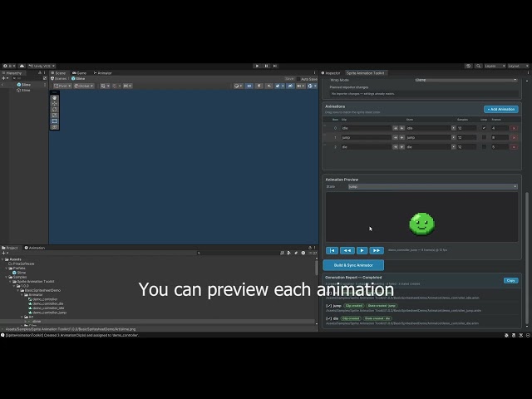
Task: Step preview forward one frame
Action: pos(377,250)
